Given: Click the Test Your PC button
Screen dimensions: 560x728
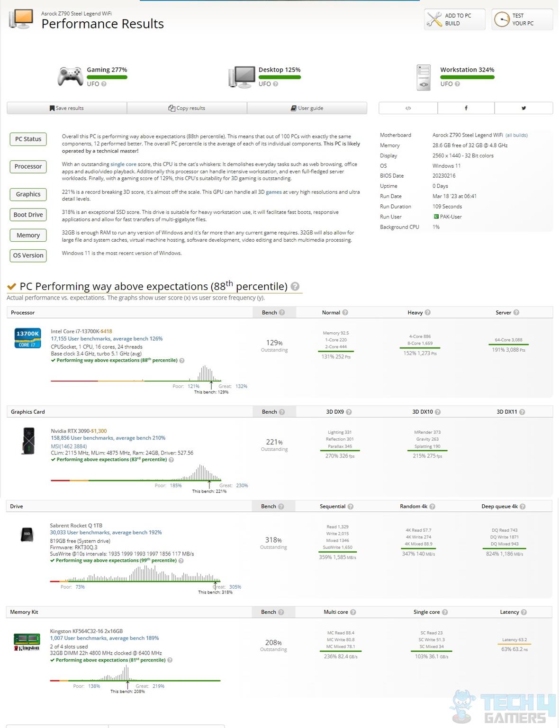Looking at the screenshot, I should click(522, 19).
